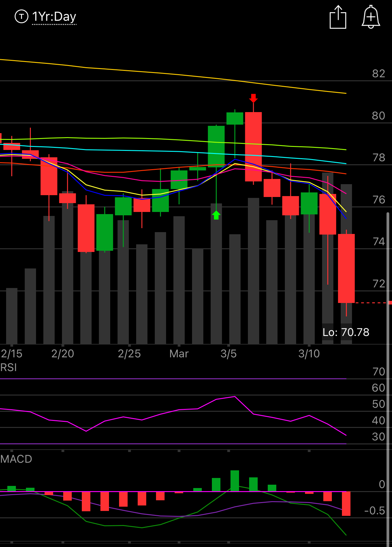The width and height of the screenshot is (392, 547).
Task: Tap the MACD 0 axis label
Action: coord(382,484)
